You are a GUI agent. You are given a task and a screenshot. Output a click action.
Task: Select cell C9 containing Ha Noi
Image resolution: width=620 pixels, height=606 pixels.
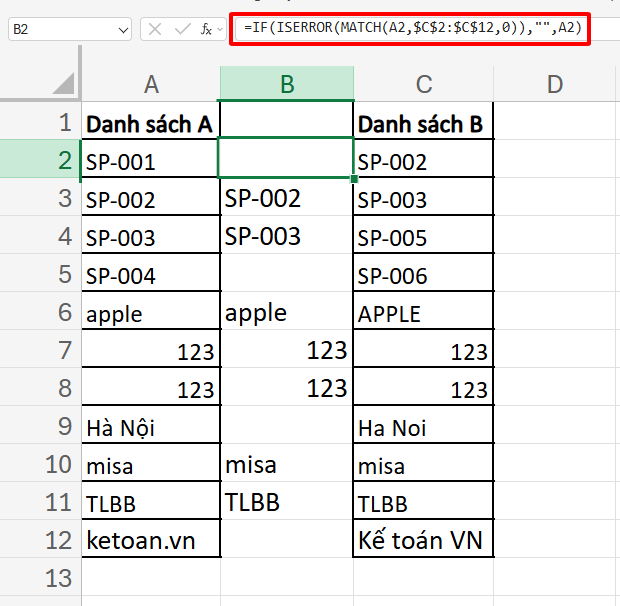click(x=423, y=425)
